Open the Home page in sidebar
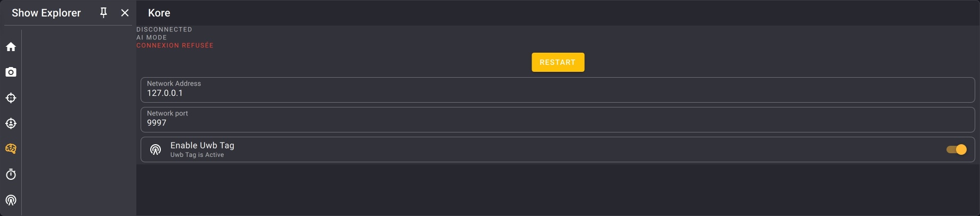The image size is (980, 216). (11, 47)
